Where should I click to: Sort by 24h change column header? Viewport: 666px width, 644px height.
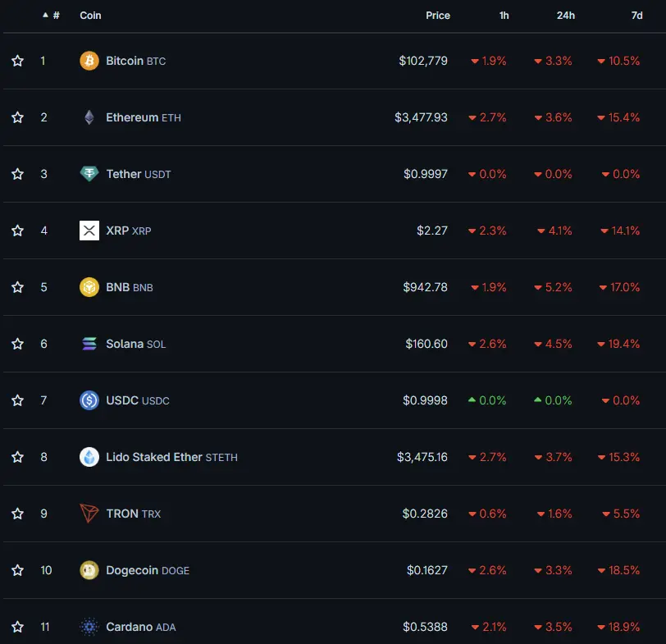(566, 16)
